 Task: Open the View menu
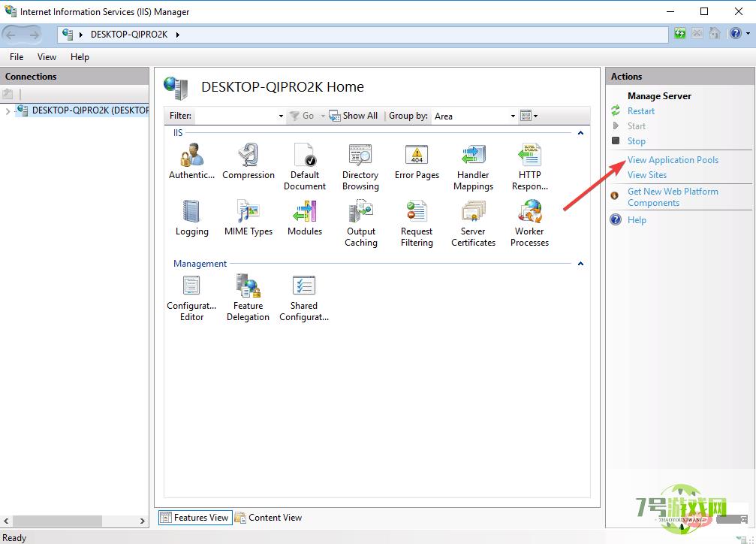click(x=47, y=57)
